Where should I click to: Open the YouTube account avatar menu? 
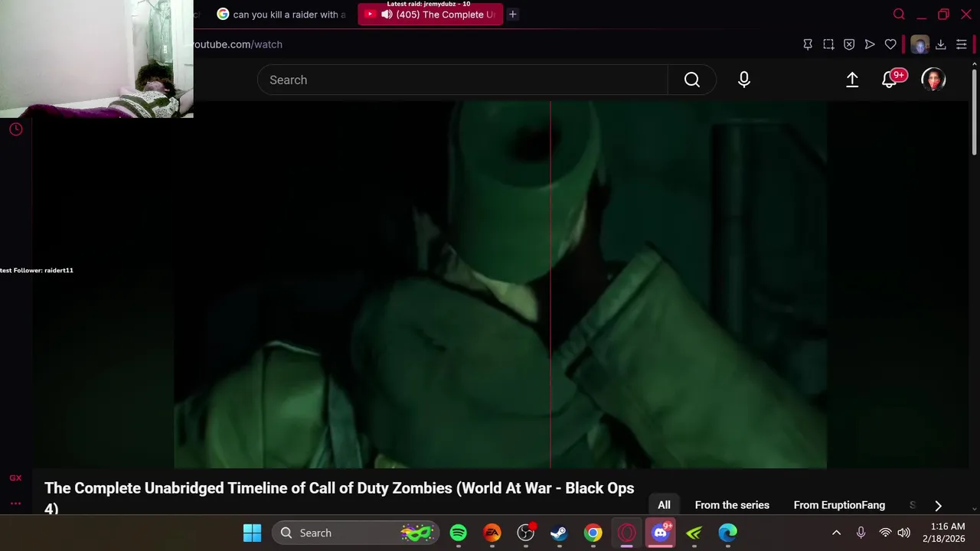[933, 80]
